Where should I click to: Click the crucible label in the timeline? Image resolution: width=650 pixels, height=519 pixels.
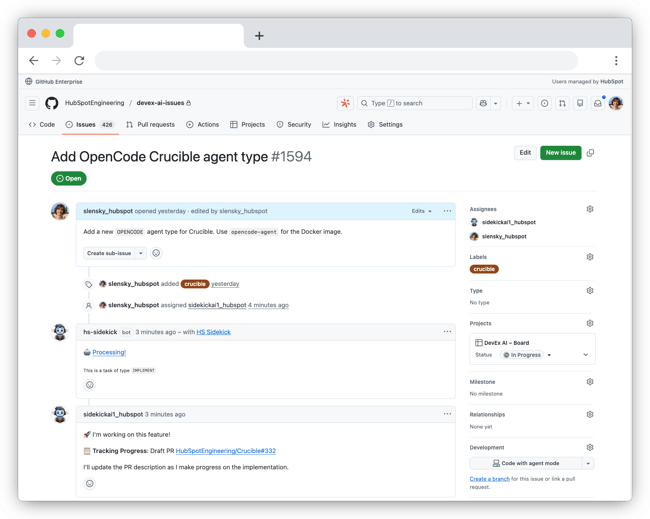pos(195,284)
